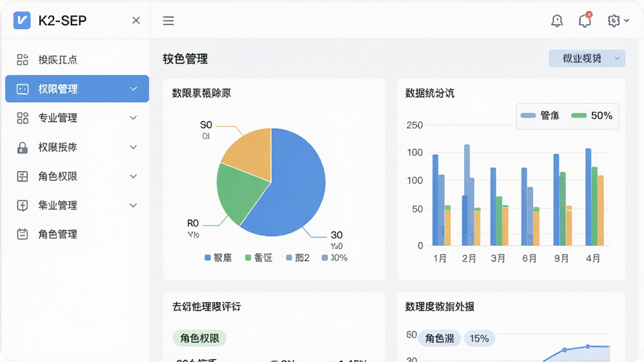Toggle the blue square pie legend entry

coord(218,258)
